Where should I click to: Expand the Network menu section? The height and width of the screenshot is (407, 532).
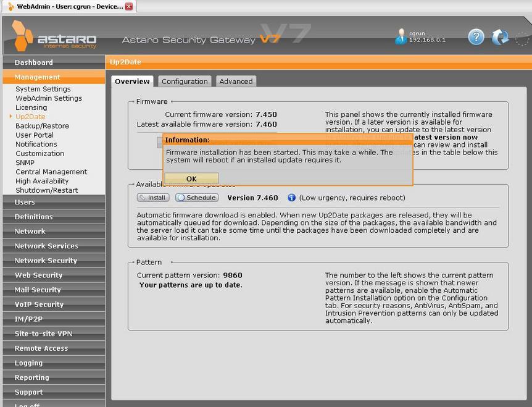point(54,231)
